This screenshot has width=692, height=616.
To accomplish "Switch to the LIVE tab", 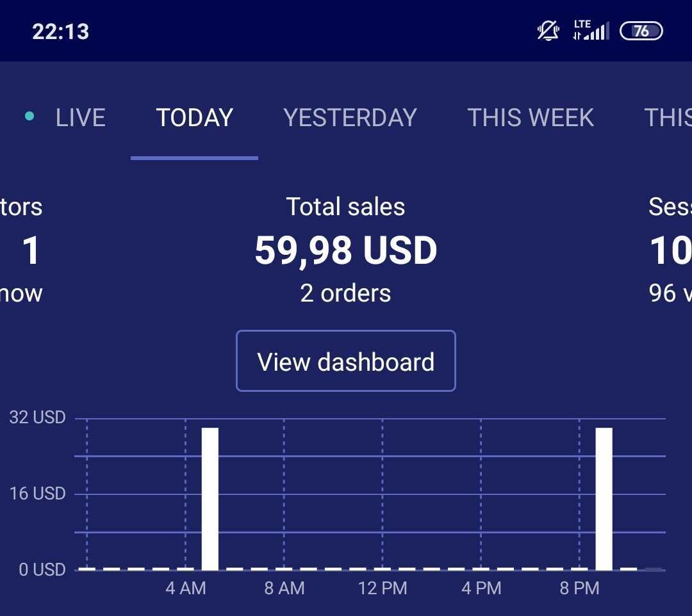I will point(80,118).
